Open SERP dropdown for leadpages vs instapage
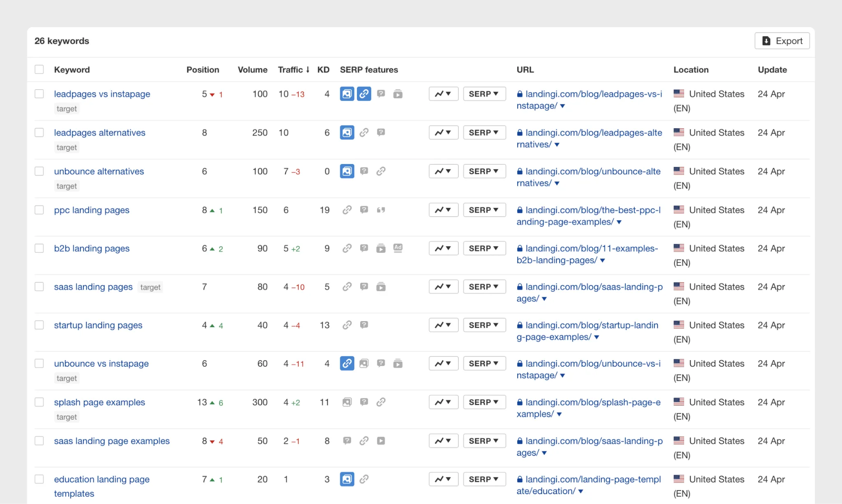 [484, 94]
